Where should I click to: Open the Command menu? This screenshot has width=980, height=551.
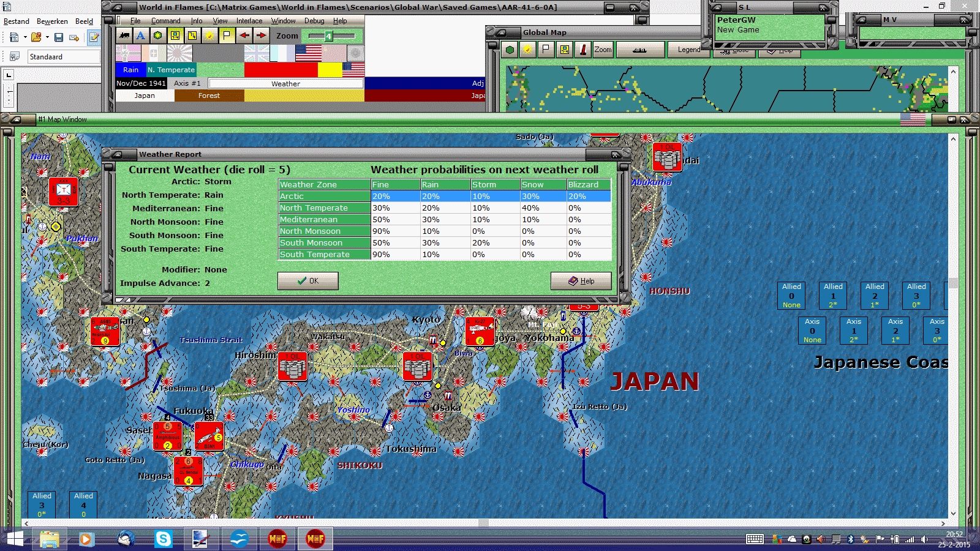165,21
